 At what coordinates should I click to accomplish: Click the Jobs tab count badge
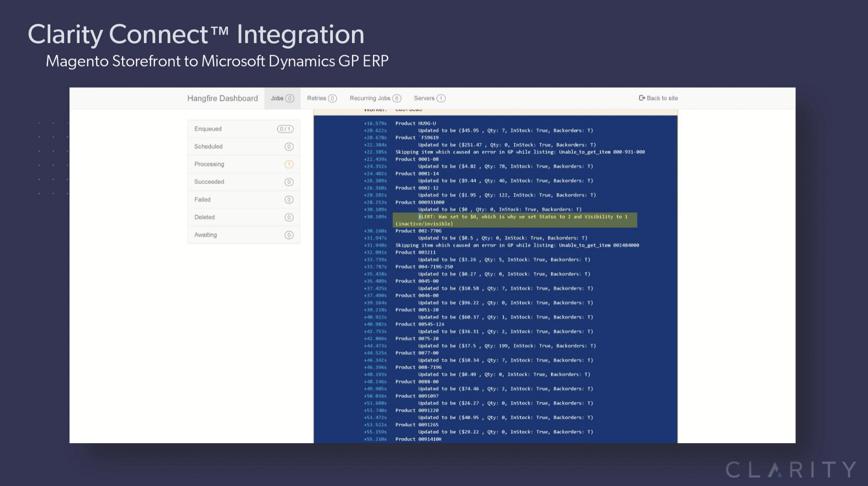[x=290, y=98]
